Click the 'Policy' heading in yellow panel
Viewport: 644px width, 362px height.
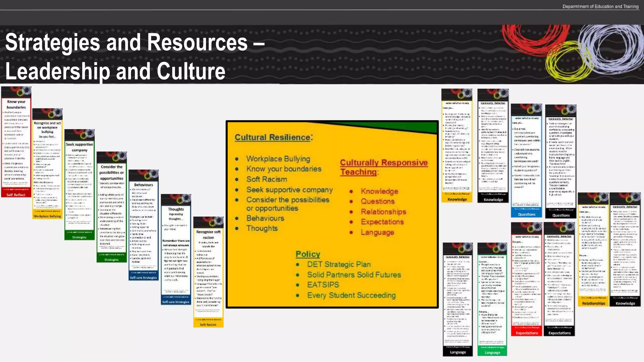(308, 254)
